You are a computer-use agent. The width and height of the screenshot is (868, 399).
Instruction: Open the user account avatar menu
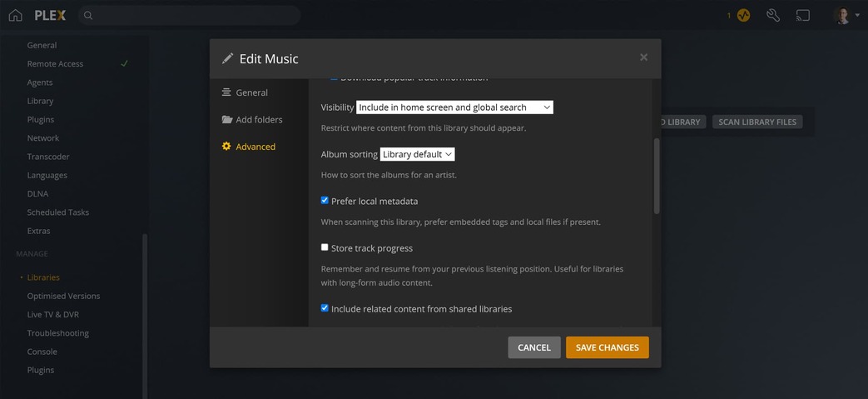pyautogui.click(x=844, y=15)
